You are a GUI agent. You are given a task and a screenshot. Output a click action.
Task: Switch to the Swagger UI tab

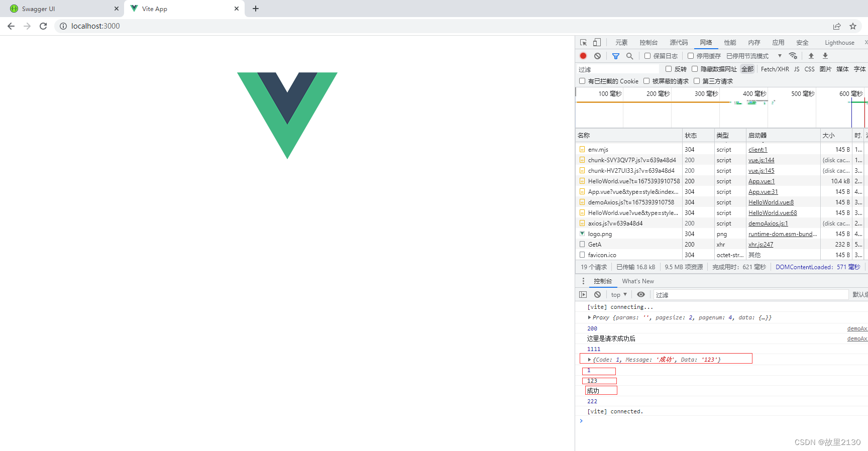[x=63, y=9]
